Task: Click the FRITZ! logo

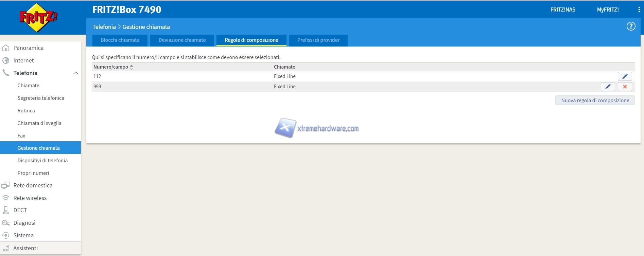Action: (x=38, y=17)
